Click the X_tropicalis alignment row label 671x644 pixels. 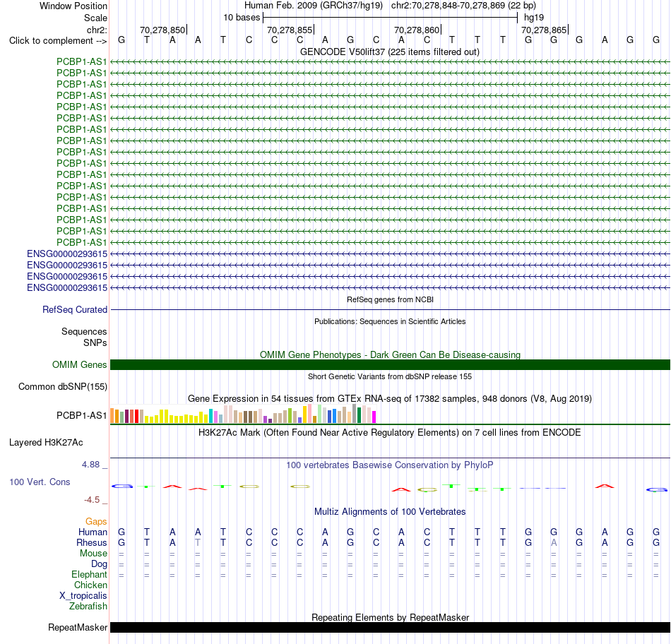[x=83, y=596]
